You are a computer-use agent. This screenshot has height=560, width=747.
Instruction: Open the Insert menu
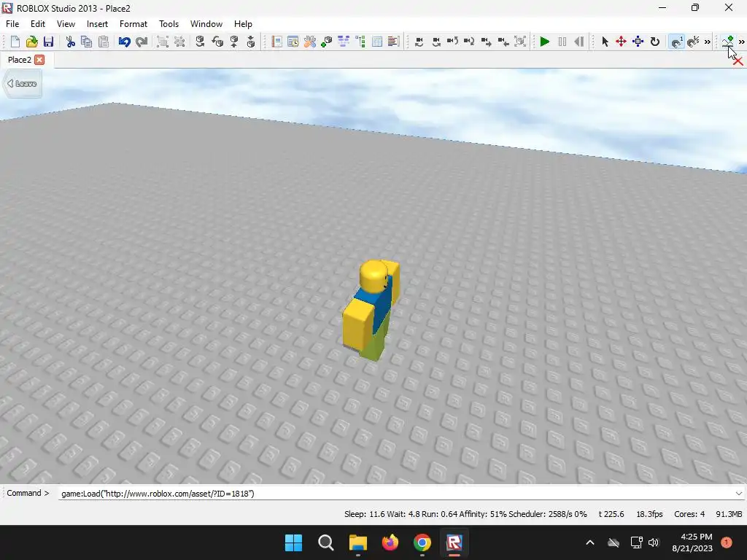pos(97,24)
